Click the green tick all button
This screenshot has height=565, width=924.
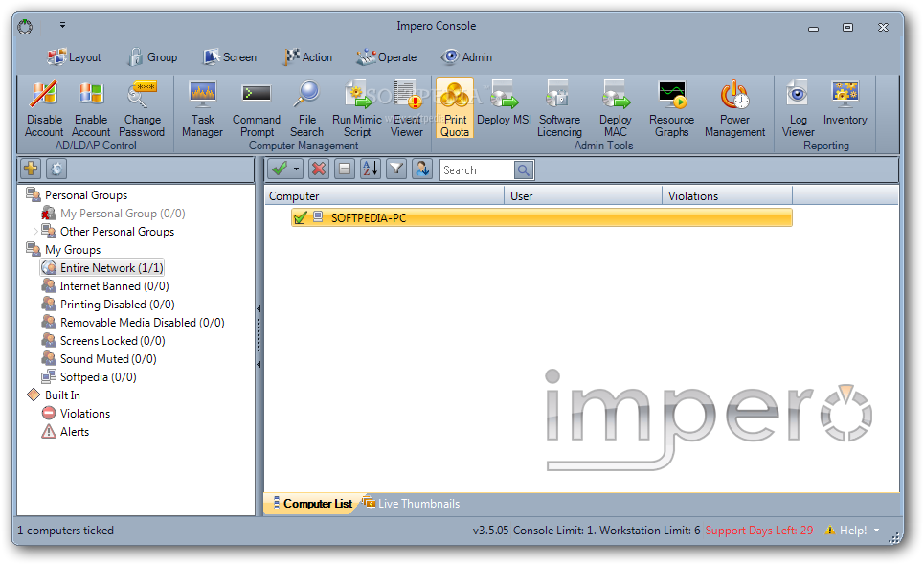click(x=280, y=169)
